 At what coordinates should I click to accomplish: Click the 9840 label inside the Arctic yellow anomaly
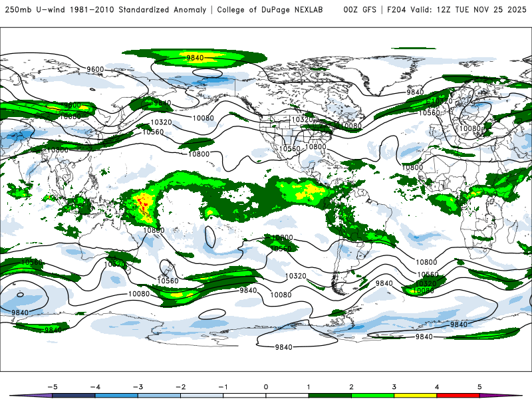point(195,58)
